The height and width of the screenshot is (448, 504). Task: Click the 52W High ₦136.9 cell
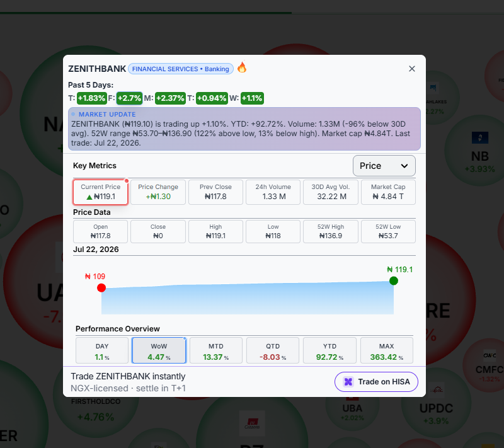tap(331, 231)
